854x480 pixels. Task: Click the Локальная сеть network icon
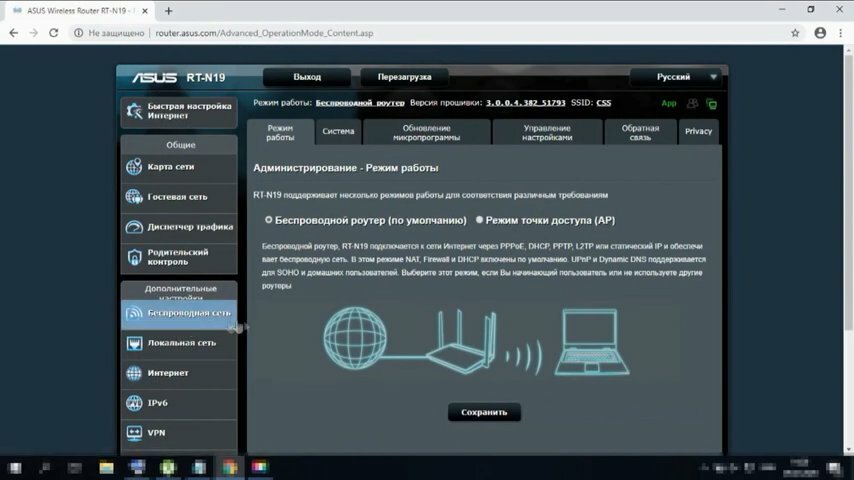[x=134, y=343]
